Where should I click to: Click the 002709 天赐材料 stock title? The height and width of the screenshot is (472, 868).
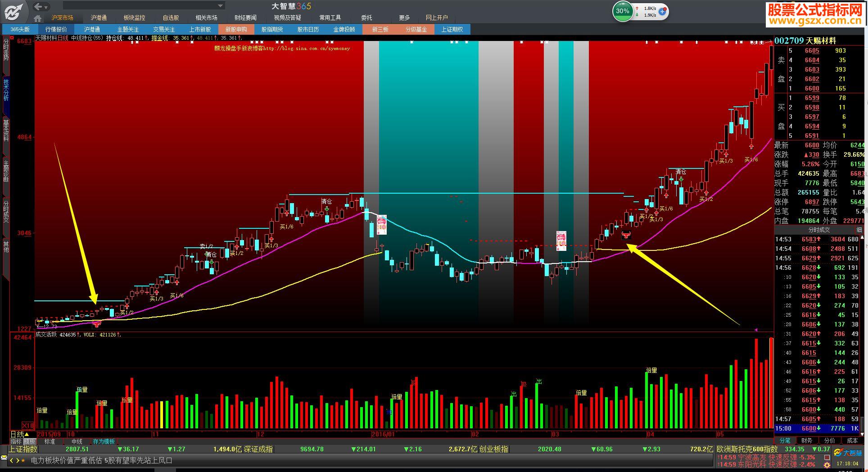tap(805, 41)
